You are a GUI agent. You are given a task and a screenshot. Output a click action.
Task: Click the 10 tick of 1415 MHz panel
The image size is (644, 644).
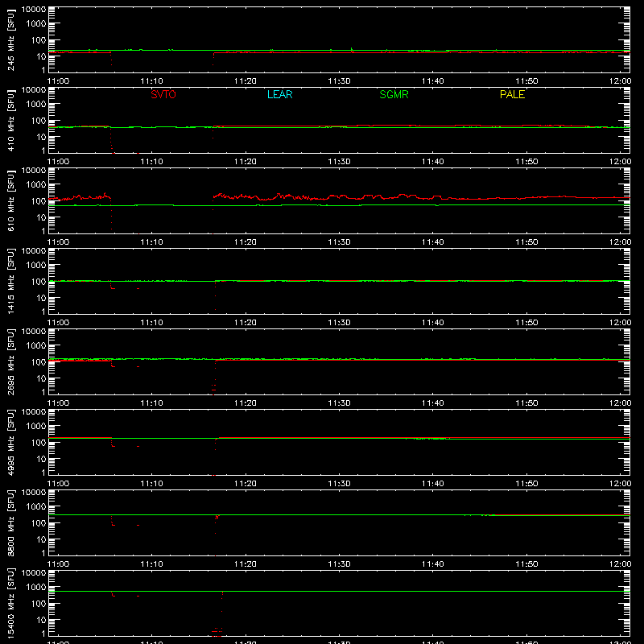click(42, 298)
